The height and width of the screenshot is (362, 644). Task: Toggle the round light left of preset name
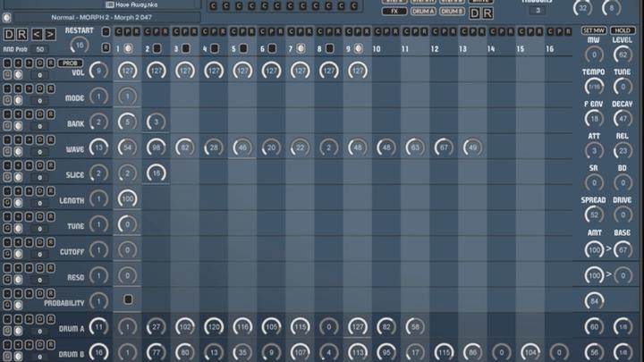(6, 17)
